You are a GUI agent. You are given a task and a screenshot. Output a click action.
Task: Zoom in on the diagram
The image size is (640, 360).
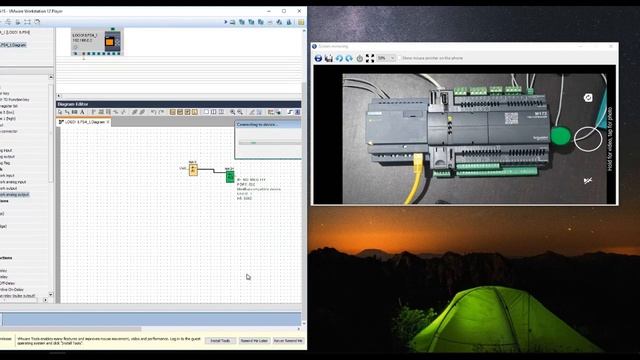(x=233, y=112)
